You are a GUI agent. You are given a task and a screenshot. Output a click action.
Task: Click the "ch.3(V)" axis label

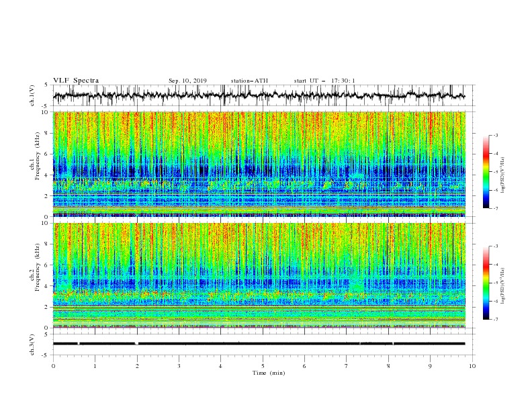pyautogui.click(x=32, y=345)
